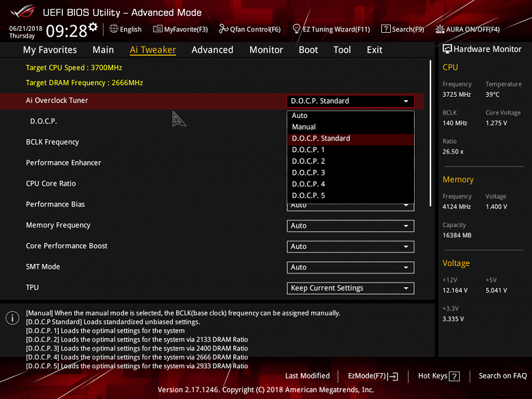Open the Boot tab

[308, 50]
